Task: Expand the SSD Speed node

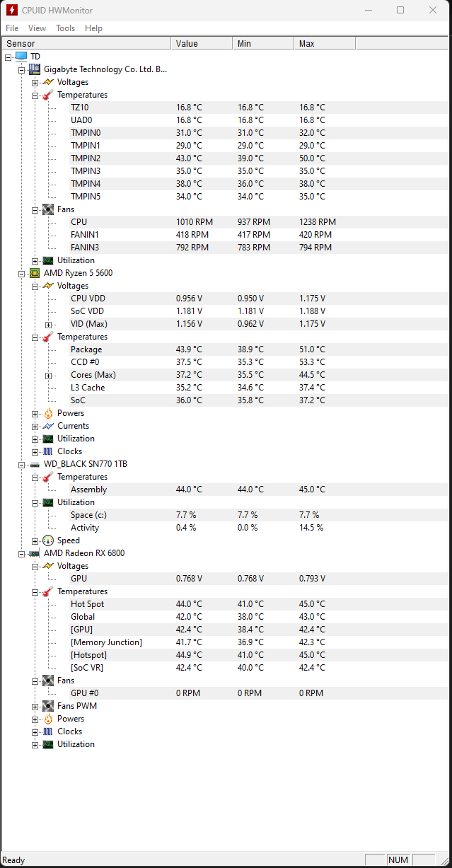Action: coord(35,540)
